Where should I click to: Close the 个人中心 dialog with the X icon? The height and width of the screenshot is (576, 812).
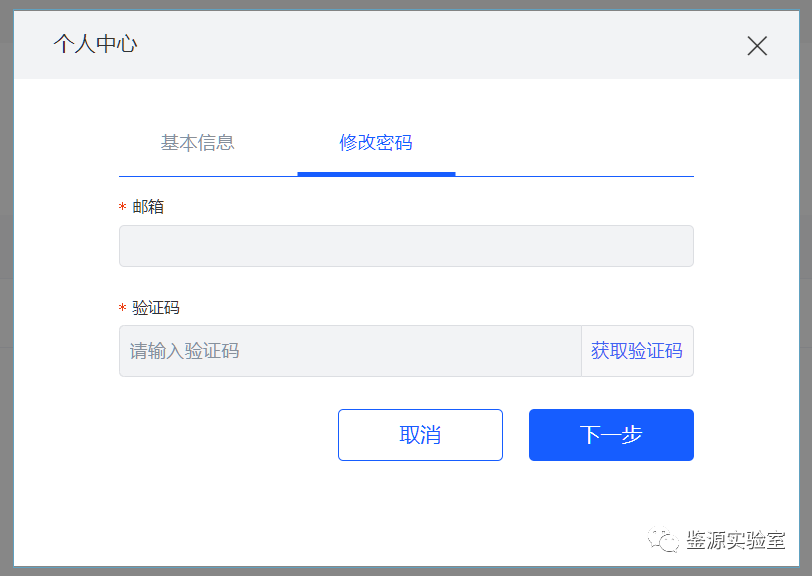point(757,45)
